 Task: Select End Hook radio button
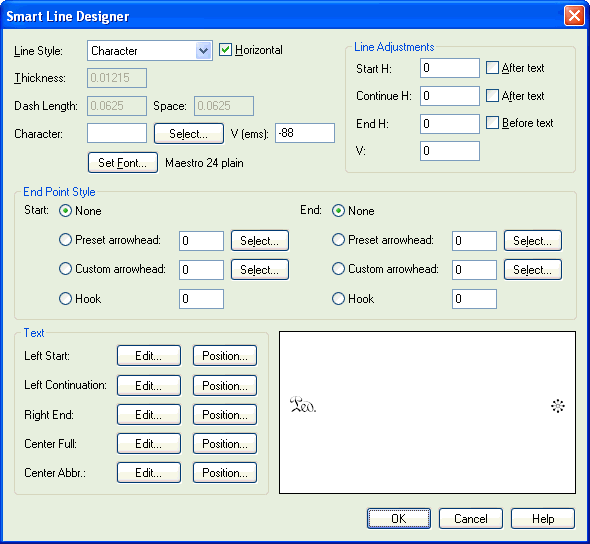click(x=338, y=299)
